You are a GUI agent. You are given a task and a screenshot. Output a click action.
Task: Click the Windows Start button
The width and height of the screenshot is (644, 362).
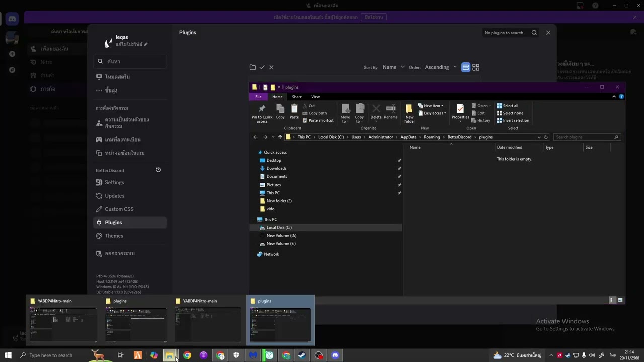coord(8,355)
